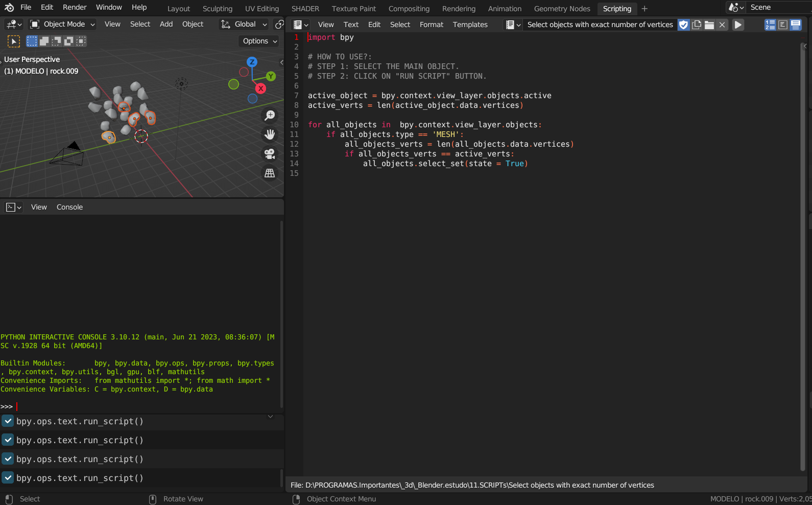Viewport: 812px width, 505px height.
Task: Toggle line numbers display in text editor
Action: pos(770,25)
